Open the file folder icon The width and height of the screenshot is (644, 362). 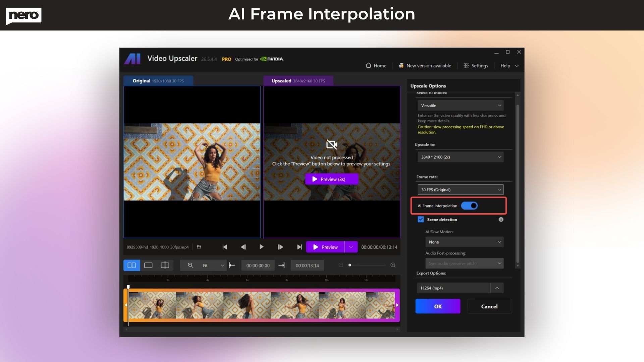[x=199, y=247]
